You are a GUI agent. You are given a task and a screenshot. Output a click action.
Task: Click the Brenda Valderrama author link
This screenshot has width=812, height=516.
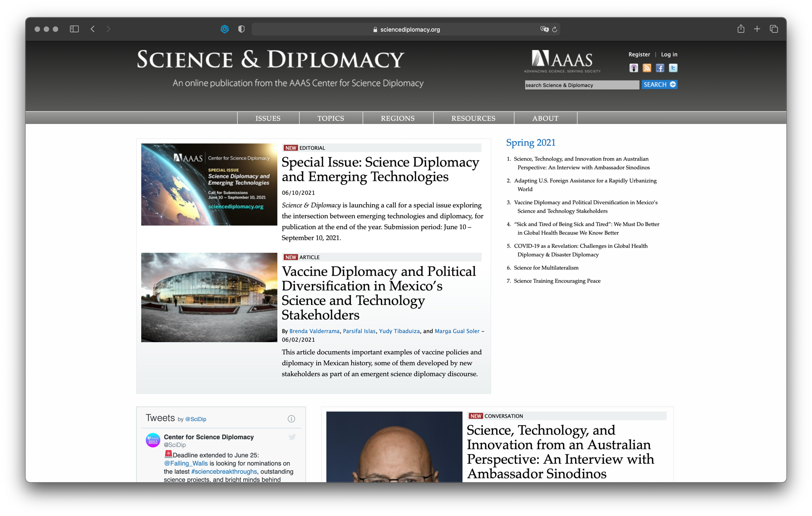[x=314, y=331]
